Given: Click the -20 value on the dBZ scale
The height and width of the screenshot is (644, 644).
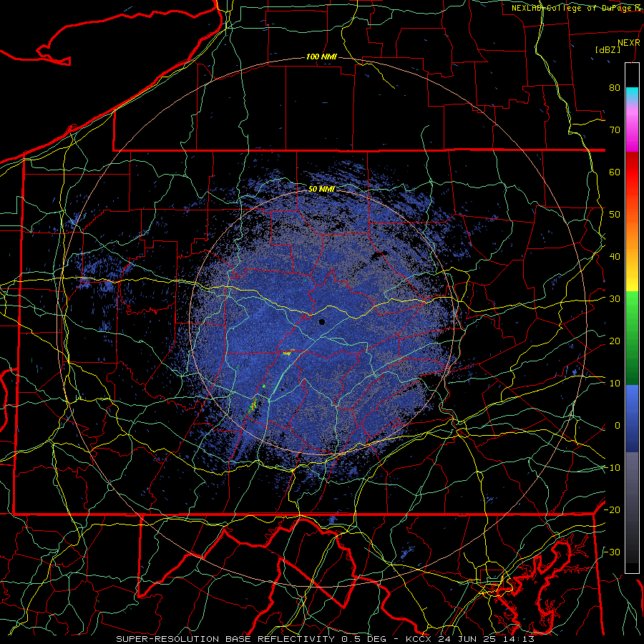Looking at the screenshot, I should [x=612, y=509].
